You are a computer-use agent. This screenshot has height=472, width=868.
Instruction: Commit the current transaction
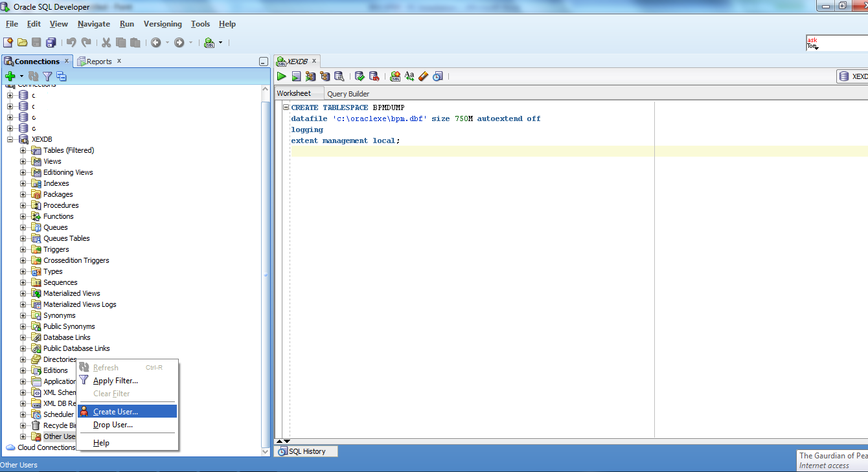click(x=360, y=76)
